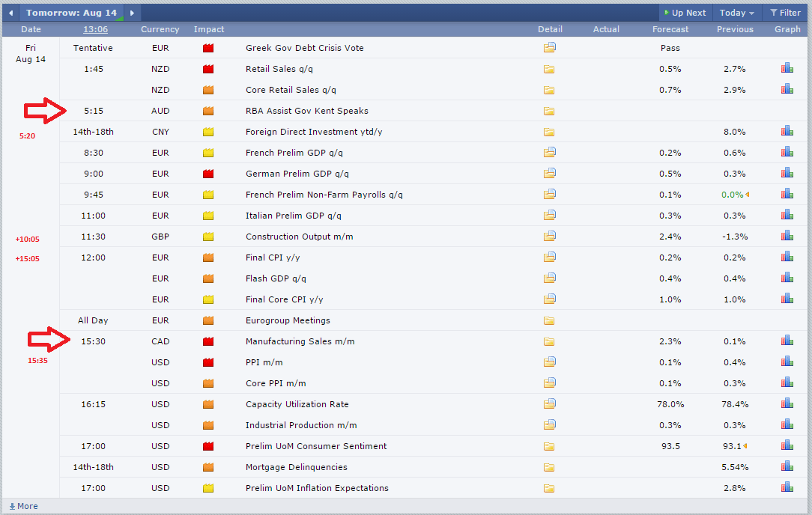The height and width of the screenshot is (515, 812).
Task: Open detail folder for Manufacturing Sales m/m
Action: (549, 341)
